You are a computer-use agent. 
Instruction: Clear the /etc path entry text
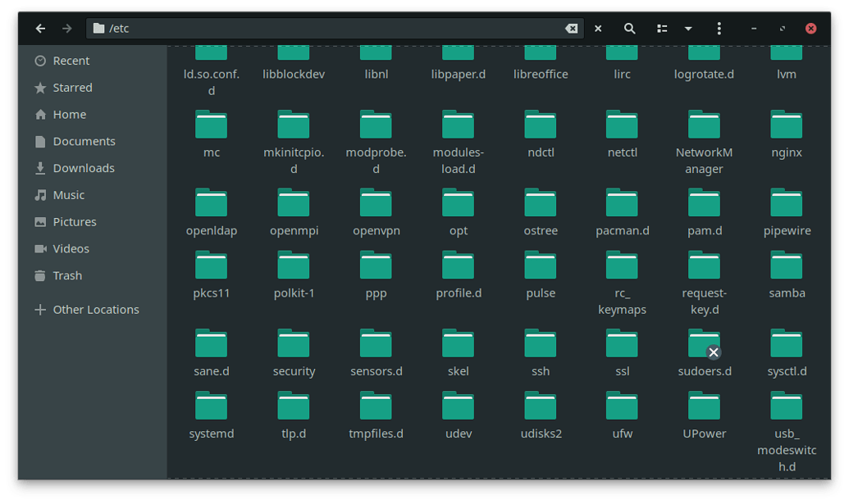pos(571,29)
